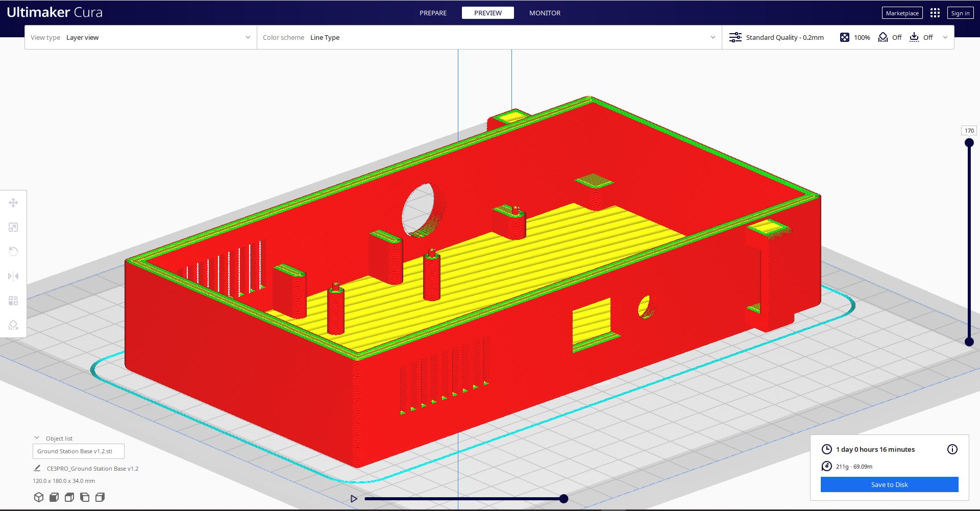Select the Rotate tool in left toolbar
980x511 pixels.
13,251
